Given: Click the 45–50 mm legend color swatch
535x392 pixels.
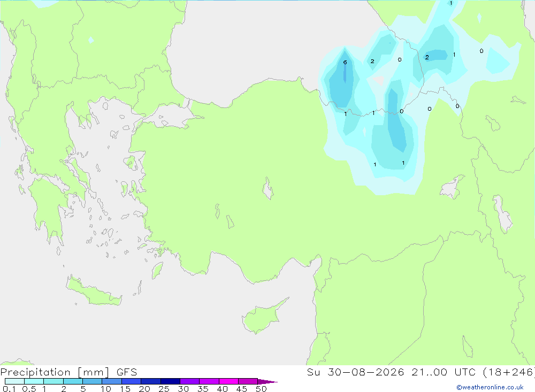Looking at the screenshot, I should coord(248,381).
